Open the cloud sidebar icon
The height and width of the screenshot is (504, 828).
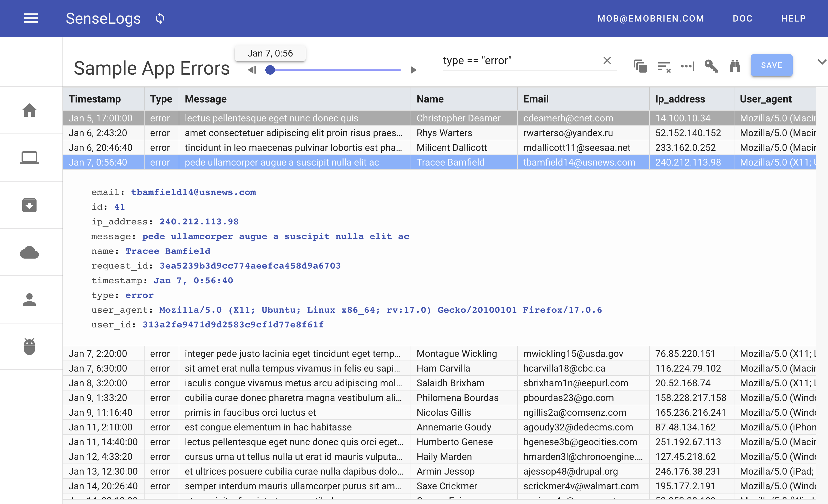[x=29, y=252]
